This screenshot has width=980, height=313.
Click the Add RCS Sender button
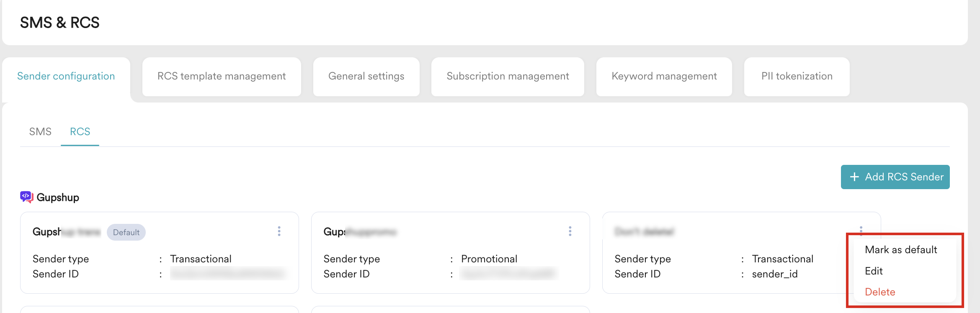click(x=895, y=177)
